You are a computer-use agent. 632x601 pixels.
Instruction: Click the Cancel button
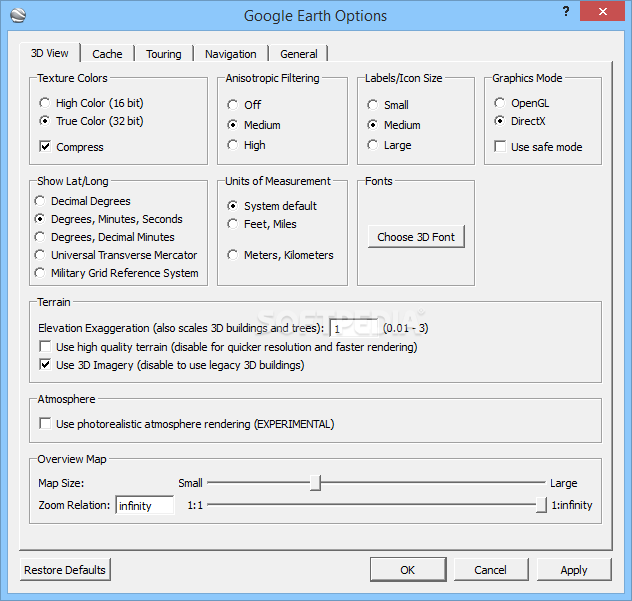pos(491,570)
